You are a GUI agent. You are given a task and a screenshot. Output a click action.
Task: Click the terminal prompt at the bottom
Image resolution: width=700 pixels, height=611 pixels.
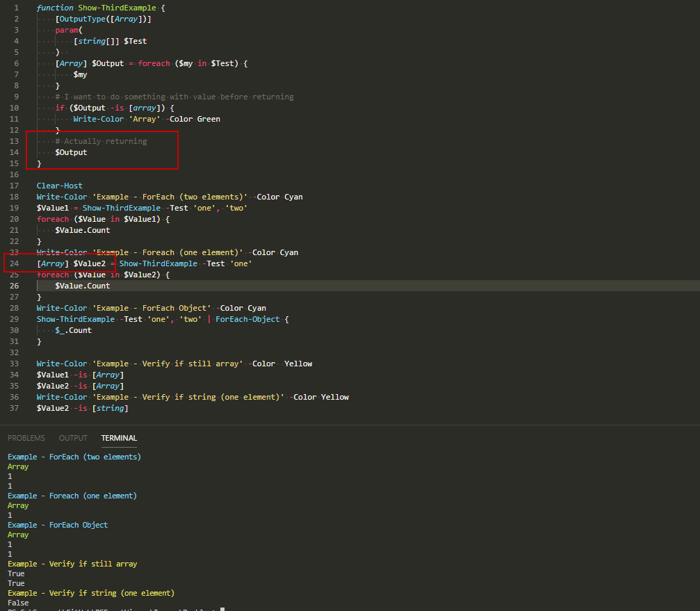point(111,610)
